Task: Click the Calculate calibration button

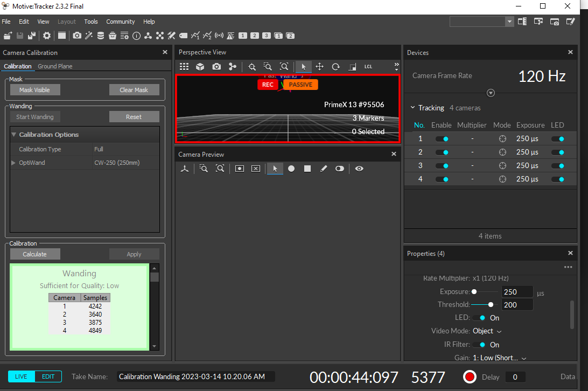Action: 34,254
